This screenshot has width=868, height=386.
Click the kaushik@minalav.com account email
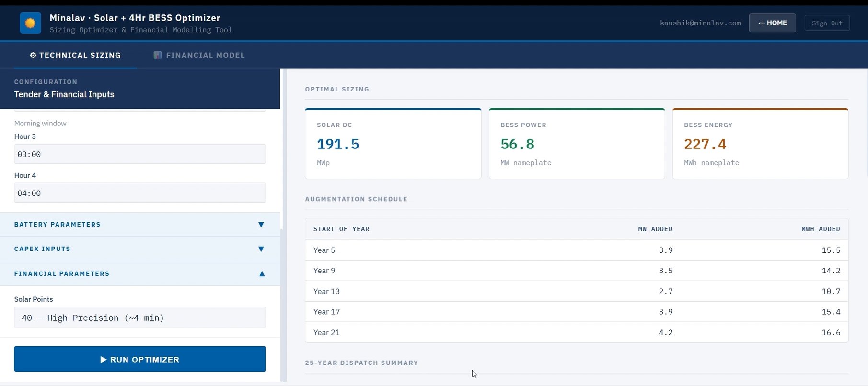[700, 23]
